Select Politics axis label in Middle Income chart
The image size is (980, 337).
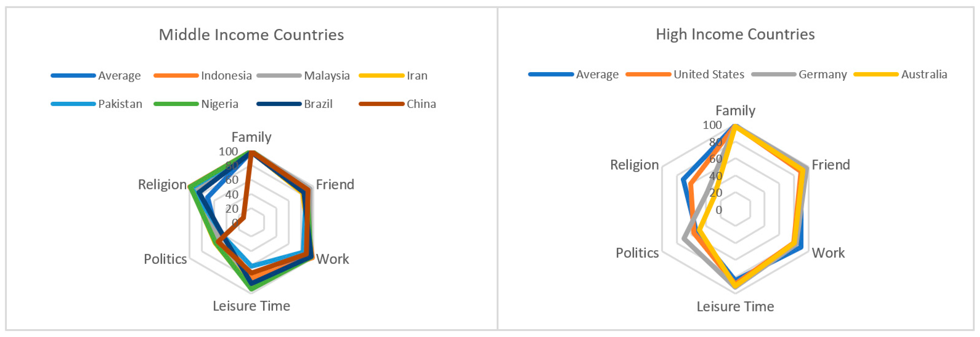pyautogui.click(x=165, y=259)
